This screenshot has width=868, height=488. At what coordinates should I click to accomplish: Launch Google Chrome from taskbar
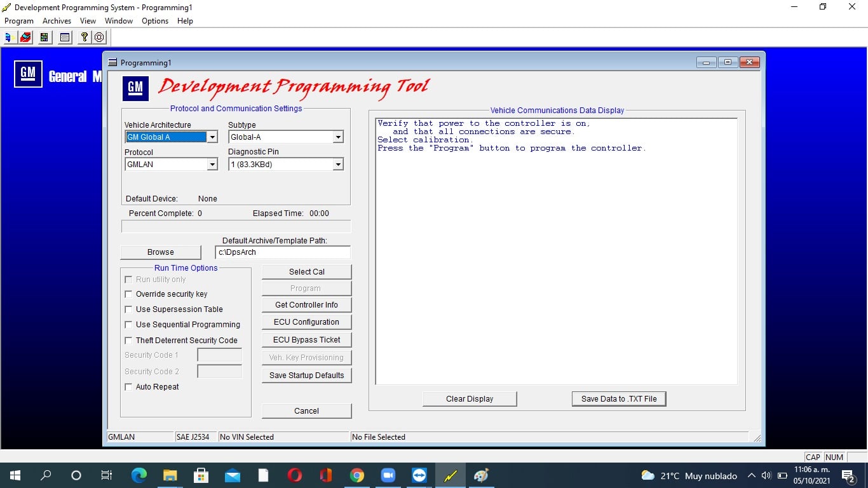coord(356,475)
